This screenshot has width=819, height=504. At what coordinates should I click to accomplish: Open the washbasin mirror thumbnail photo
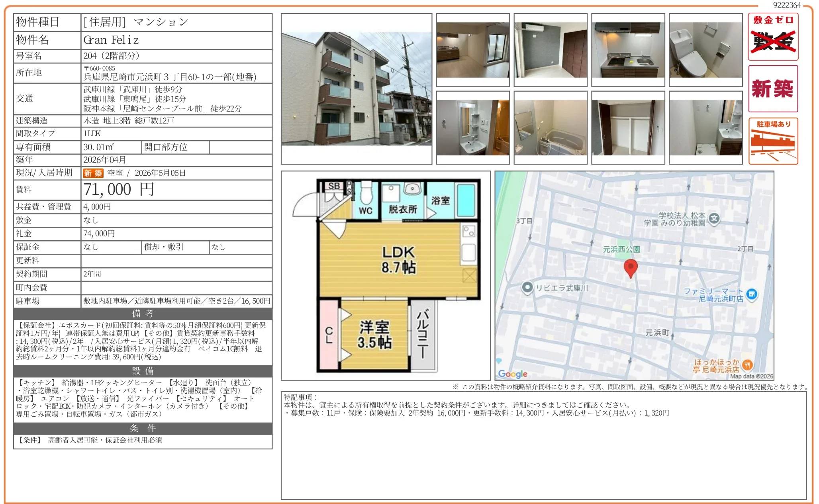[472, 127]
